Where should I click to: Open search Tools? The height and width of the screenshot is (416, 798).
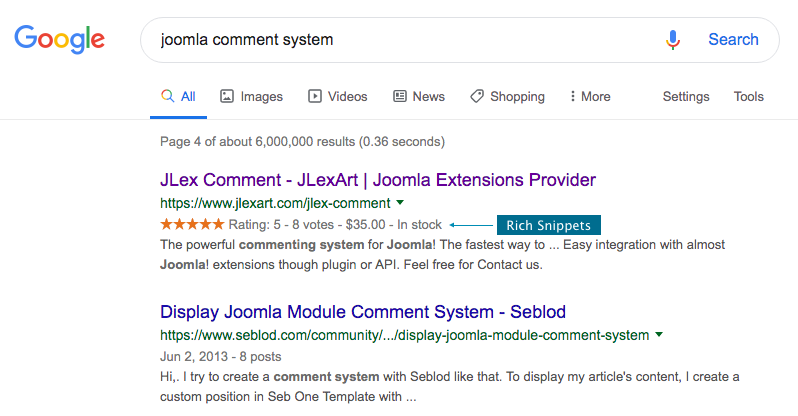[x=749, y=97]
